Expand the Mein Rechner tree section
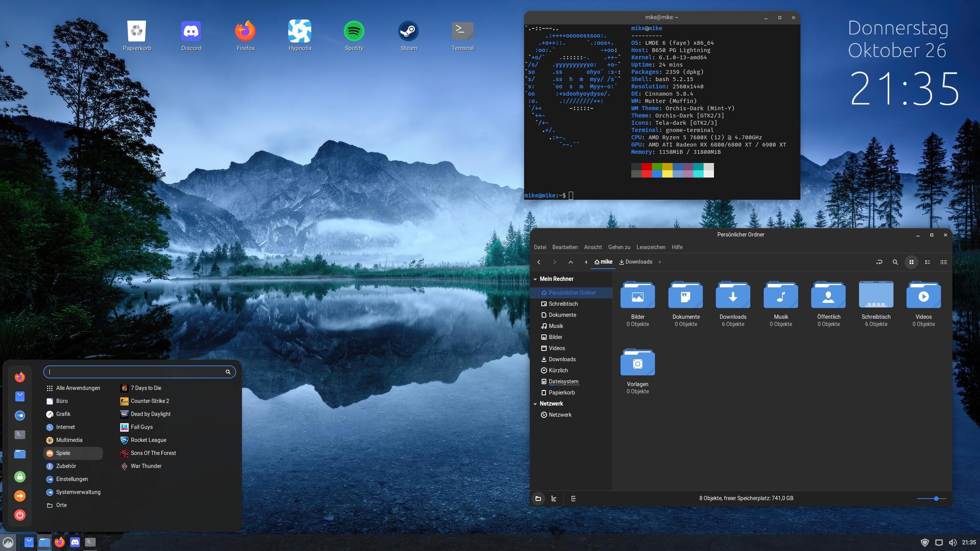Image resolution: width=980 pixels, height=551 pixels. [535, 279]
